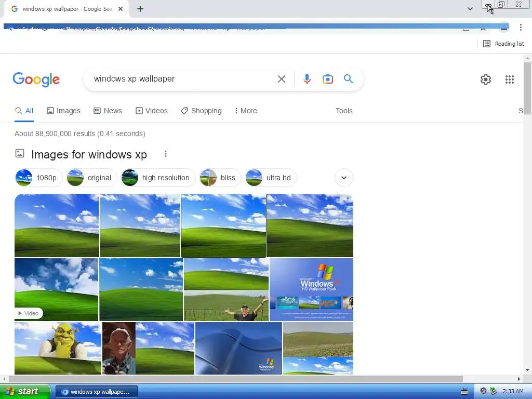Open Google settings gear
Viewport: 532px width, 399px height.
pyautogui.click(x=486, y=79)
